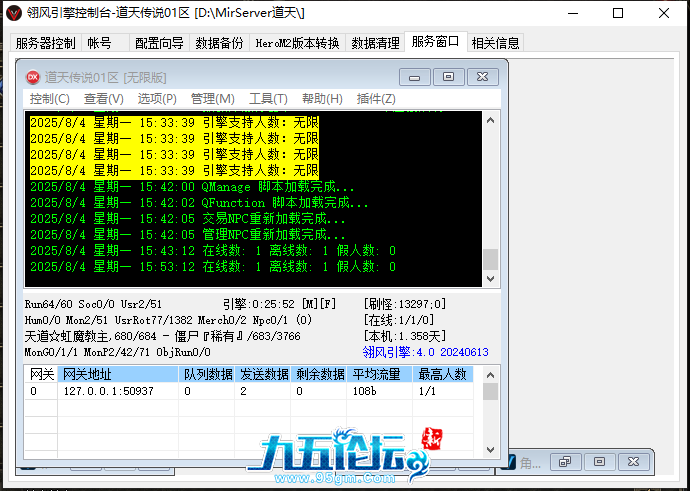Click the 剩余数据 column header
Viewport: 690px width, 491px height.
click(x=319, y=374)
